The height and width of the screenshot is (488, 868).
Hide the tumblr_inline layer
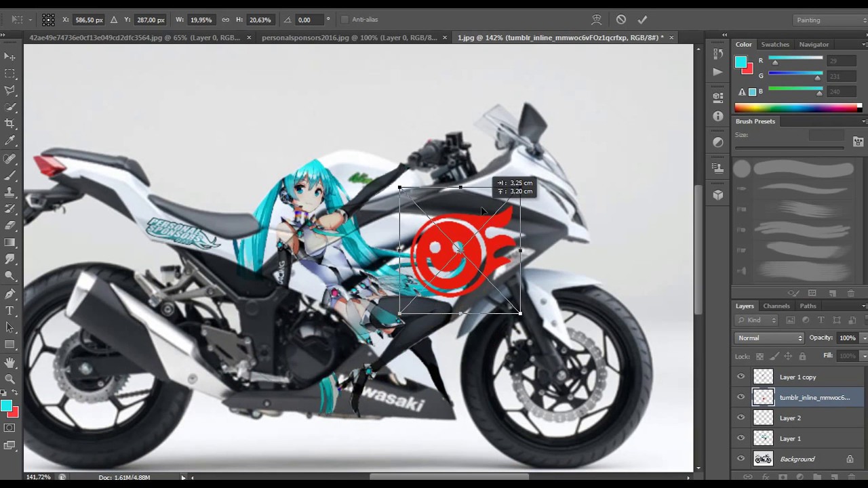point(741,397)
